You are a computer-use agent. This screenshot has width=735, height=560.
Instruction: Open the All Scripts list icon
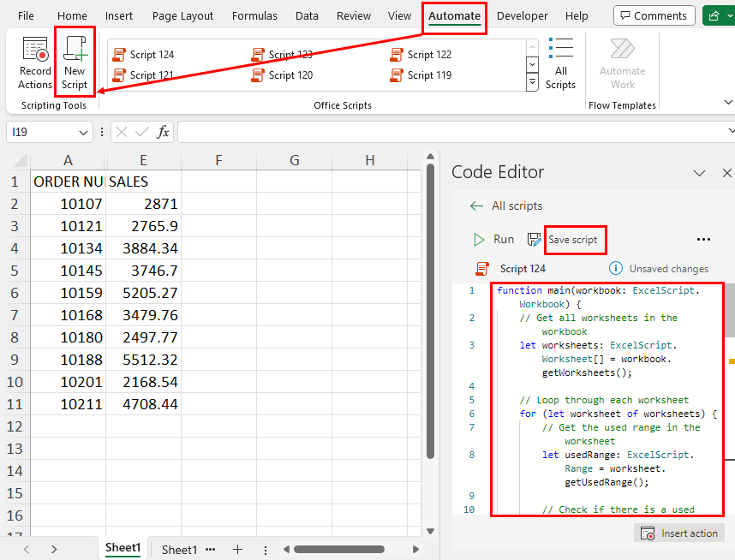tap(560, 48)
